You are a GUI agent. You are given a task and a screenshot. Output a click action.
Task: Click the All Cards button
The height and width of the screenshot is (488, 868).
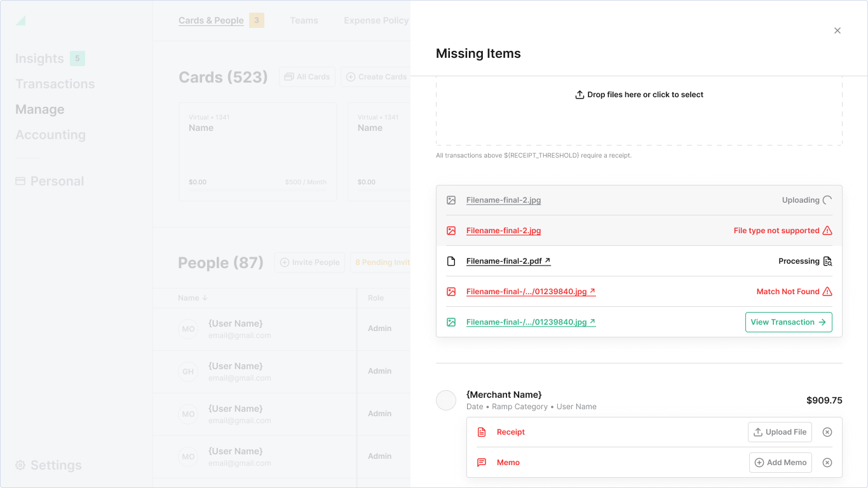307,77
